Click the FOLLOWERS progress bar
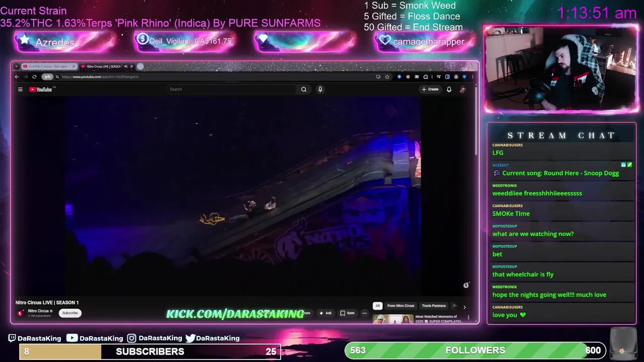 tap(475, 350)
